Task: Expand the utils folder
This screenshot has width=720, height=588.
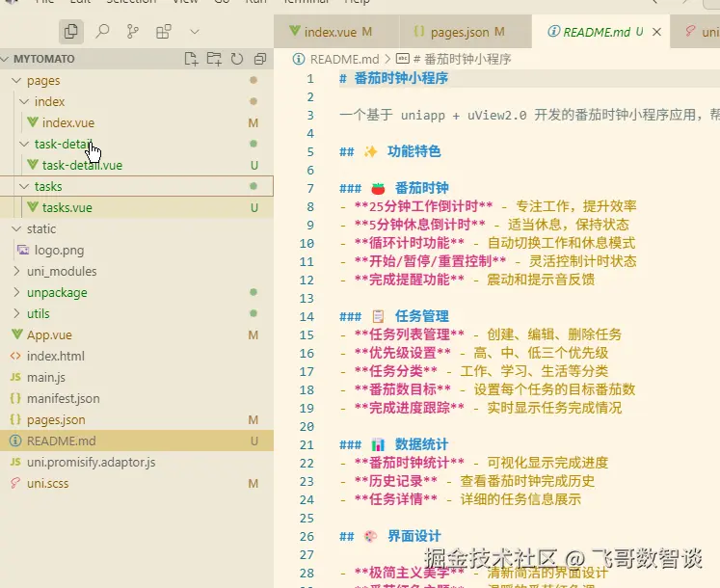Action: pyautogui.click(x=16, y=313)
